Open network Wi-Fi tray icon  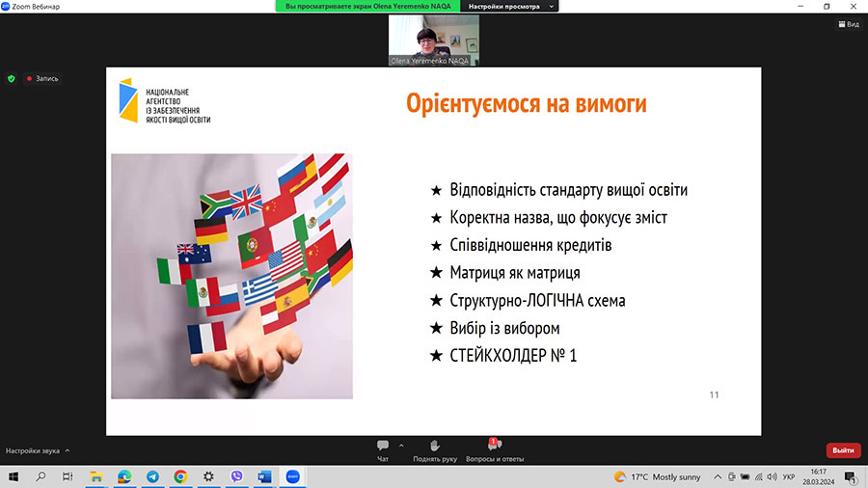pyautogui.click(x=759, y=476)
